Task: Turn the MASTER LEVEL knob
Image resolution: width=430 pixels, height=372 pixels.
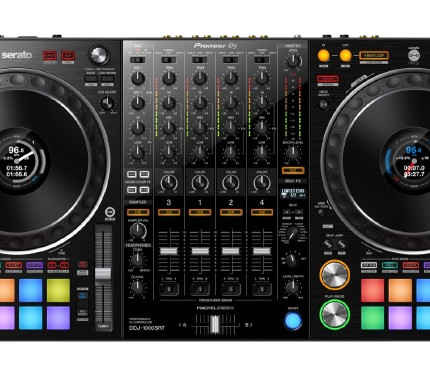Action: (x=293, y=60)
